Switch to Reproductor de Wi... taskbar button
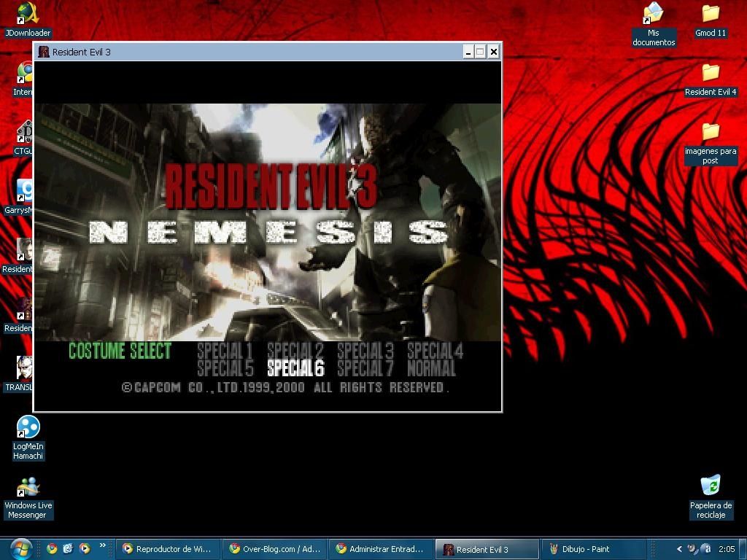The height and width of the screenshot is (560, 747). (169, 549)
